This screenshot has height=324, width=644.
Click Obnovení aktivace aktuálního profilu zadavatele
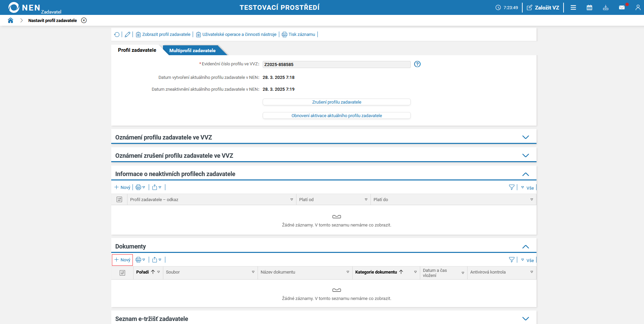click(x=336, y=115)
